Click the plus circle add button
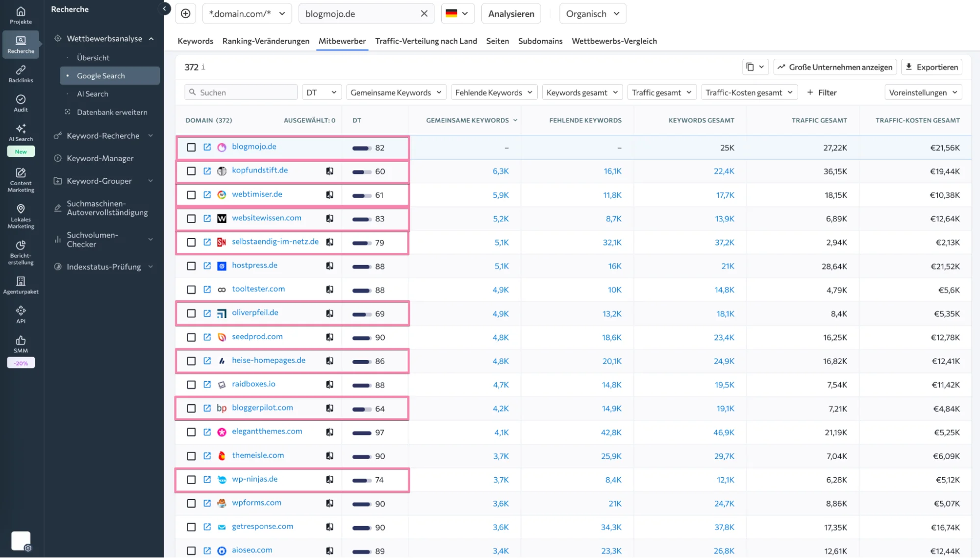The image size is (980, 558). 185,14
